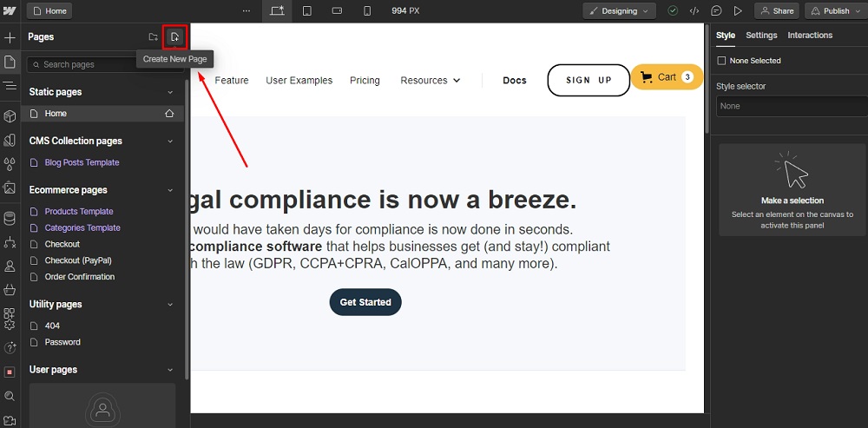868x428 pixels.
Task: Click the Docs link
Action: (514, 80)
